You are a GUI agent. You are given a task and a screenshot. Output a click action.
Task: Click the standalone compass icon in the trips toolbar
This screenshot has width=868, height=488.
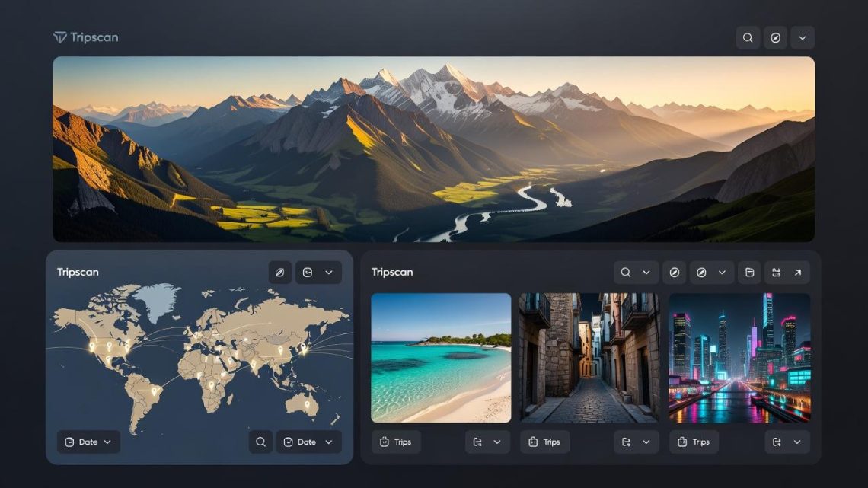(675, 273)
